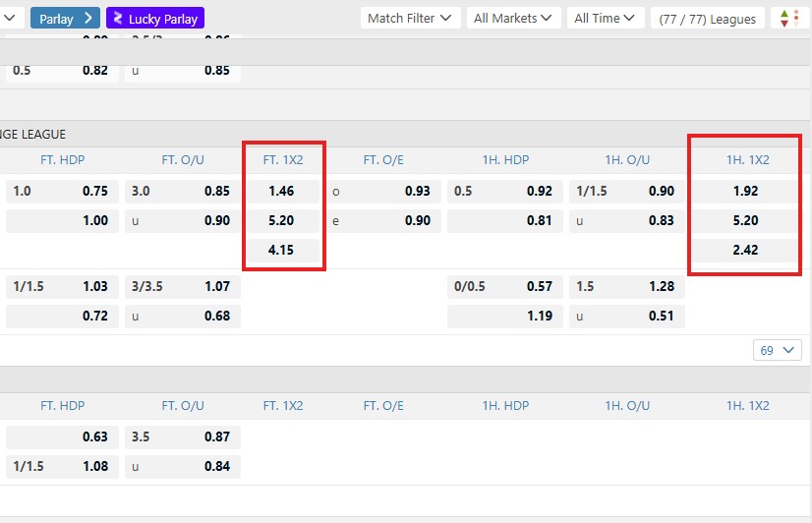This screenshot has width=812, height=523.
Task: Open the 77 / 77 Leagues selector
Action: [708, 19]
